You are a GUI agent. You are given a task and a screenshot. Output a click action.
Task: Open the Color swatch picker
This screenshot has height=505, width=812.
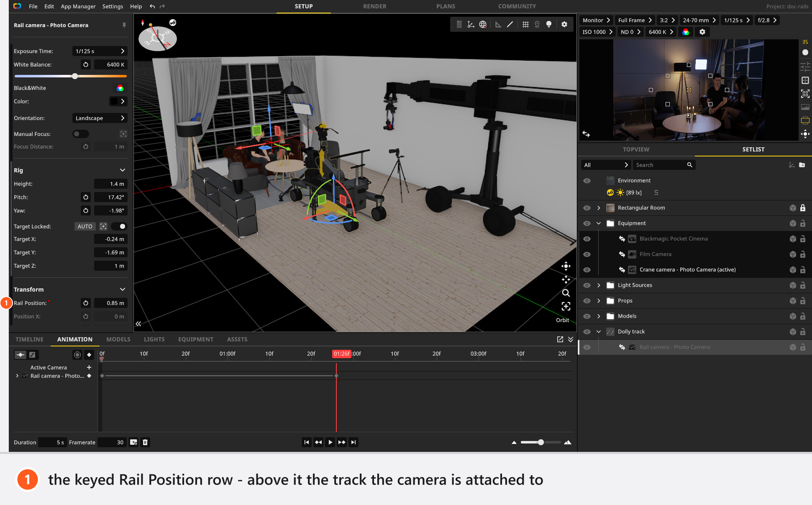pyautogui.click(x=118, y=101)
